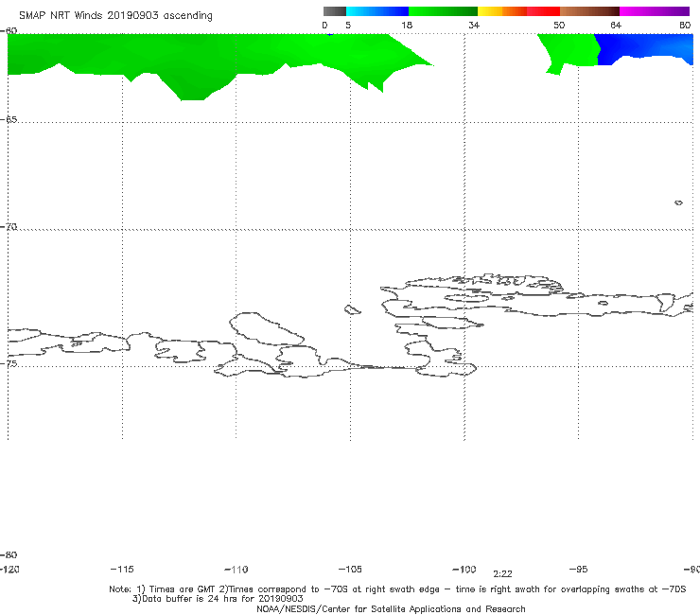Click the 'NOAA/NESDIS/Center for Satellite Applications and Research' credit
The height and width of the screenshot is (615, 700).
pos(391,609)
